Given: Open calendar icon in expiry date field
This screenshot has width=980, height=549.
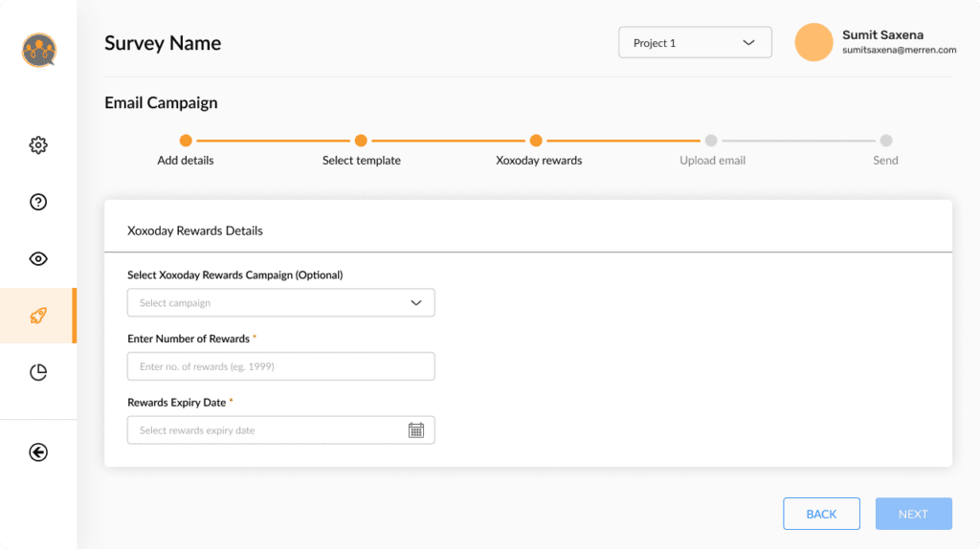Looking at the screenshot, I should (x=416, y=430).
